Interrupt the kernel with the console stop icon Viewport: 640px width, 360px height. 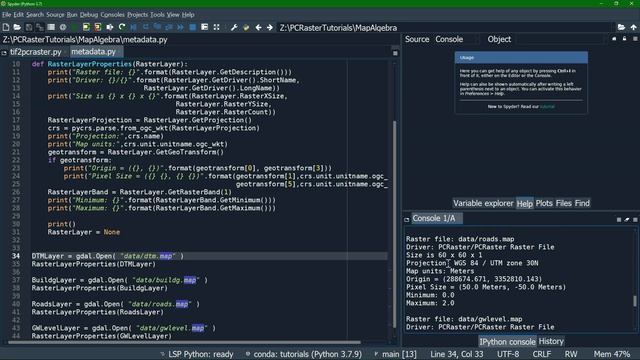click(619, 219)
